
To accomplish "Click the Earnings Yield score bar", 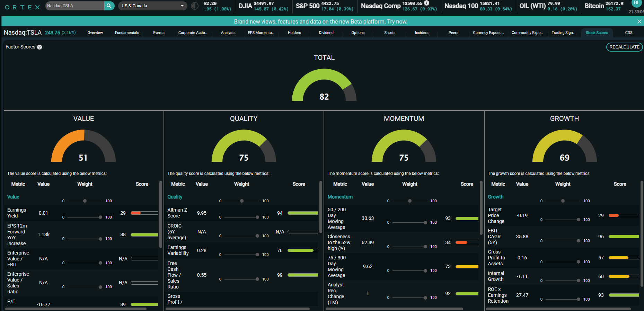I will [144, 213].
